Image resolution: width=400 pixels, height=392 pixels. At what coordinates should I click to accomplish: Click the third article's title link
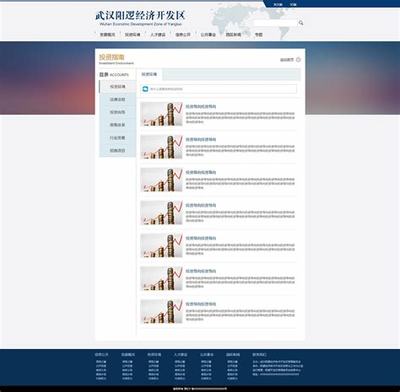201,172
